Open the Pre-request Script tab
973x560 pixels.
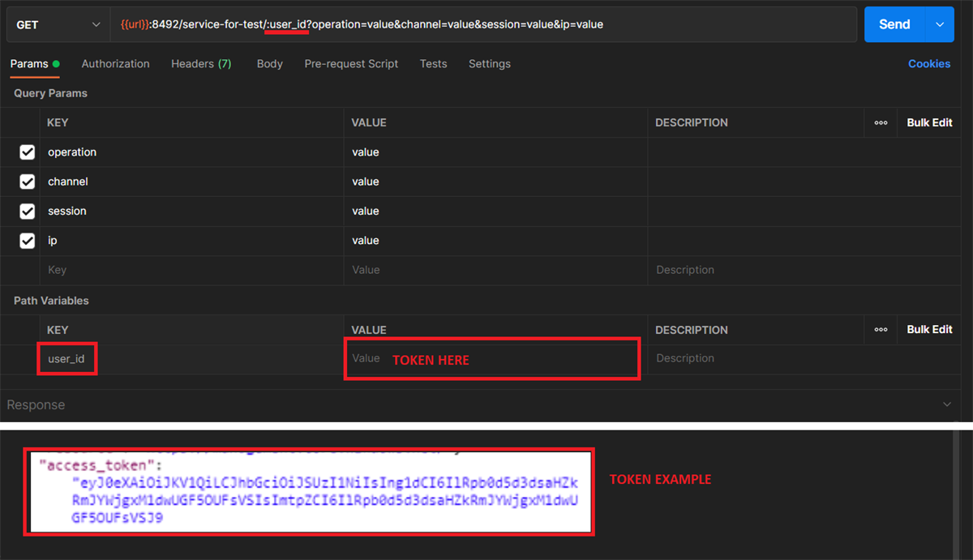click(x=351, y=63)
